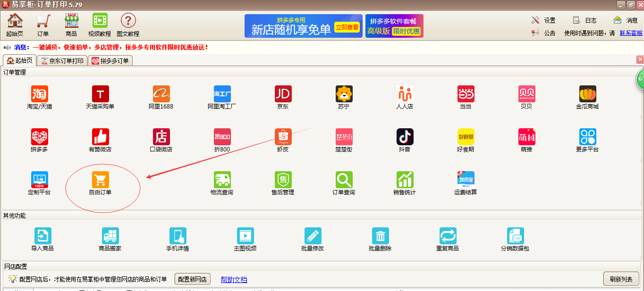Image resolution: width=644 pixels, height=291 pixels.
Task: Open the 天猫采购单 platform icon
Action: 101,94
